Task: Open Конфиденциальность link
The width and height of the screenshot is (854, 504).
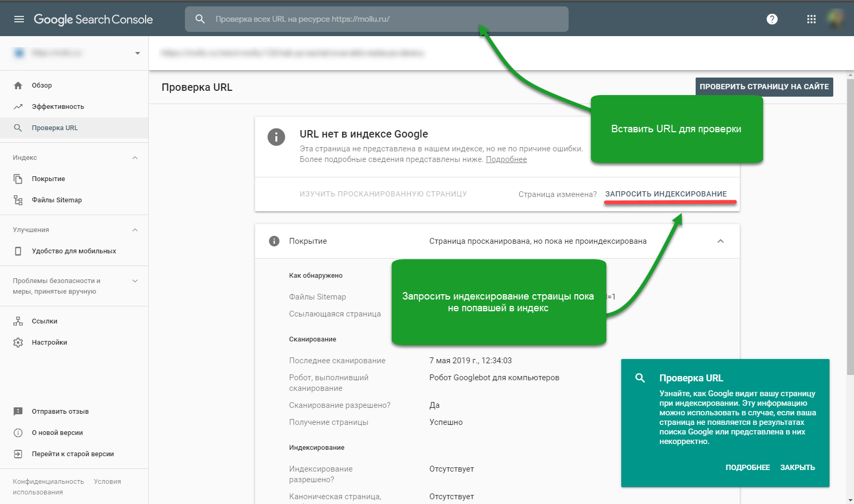Action: click(48, 482)
